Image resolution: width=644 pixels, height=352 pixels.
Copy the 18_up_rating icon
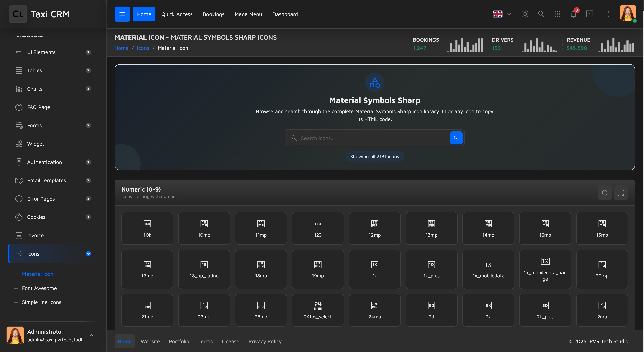coord(204,269)
